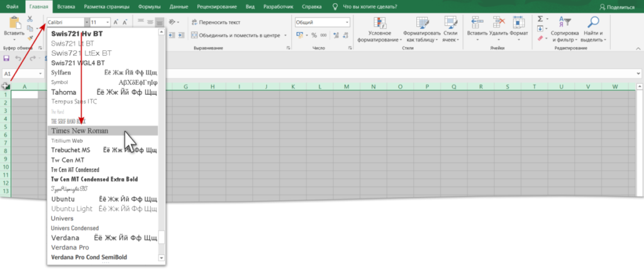This screenshot has width=644, height=270.
Task: Click the Cut scissors icon
Action: [30, 19]
